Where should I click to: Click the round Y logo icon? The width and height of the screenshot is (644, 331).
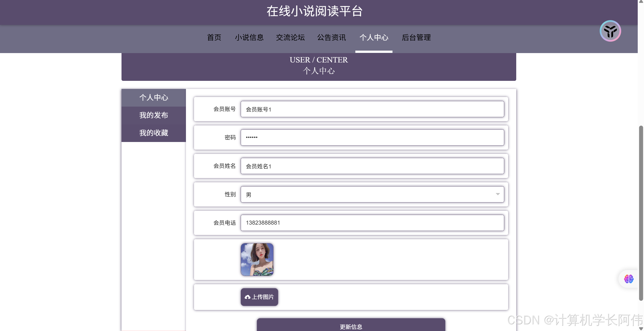610,31
